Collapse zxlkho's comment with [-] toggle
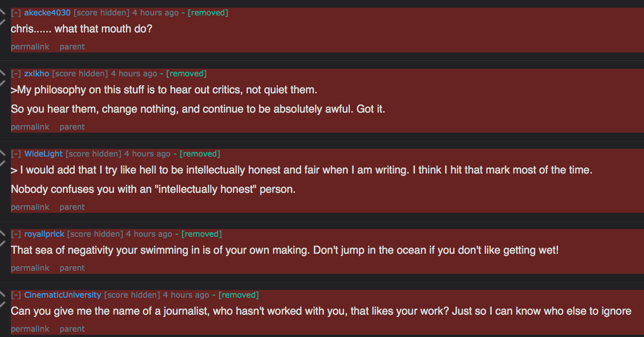This screenshot has height=337, width=644. pyautogui.click(x=16, y=74)
